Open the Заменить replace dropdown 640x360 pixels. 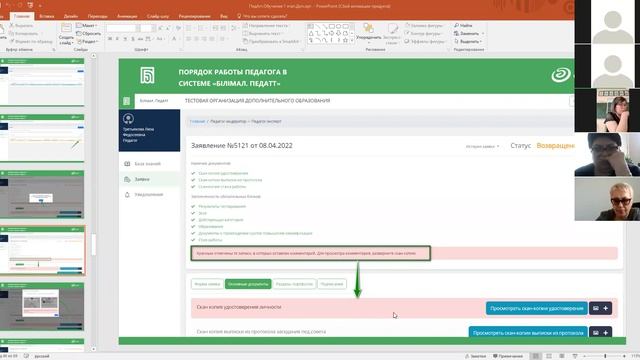(469, 33)
